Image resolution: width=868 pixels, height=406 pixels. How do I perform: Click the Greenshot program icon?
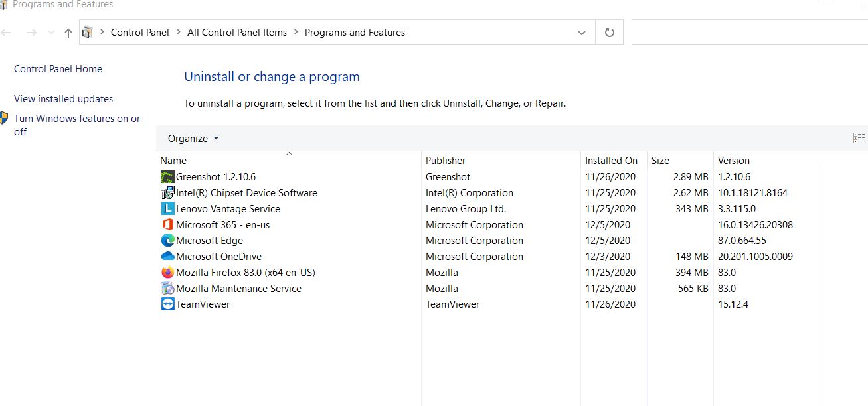[167, 177]
